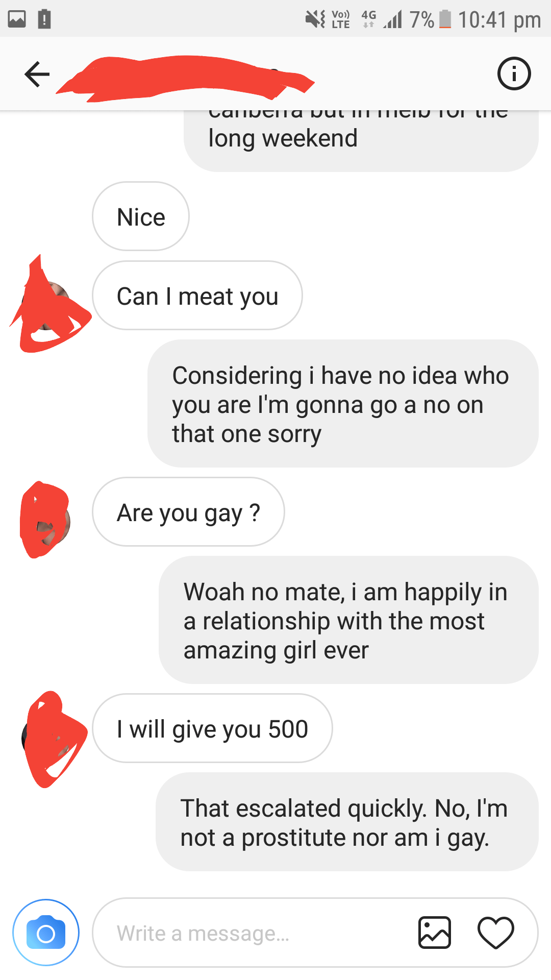Viewport: 551px width, 980px height.
Task: Open conversation info details icon
Action: [x=514, y=73]
